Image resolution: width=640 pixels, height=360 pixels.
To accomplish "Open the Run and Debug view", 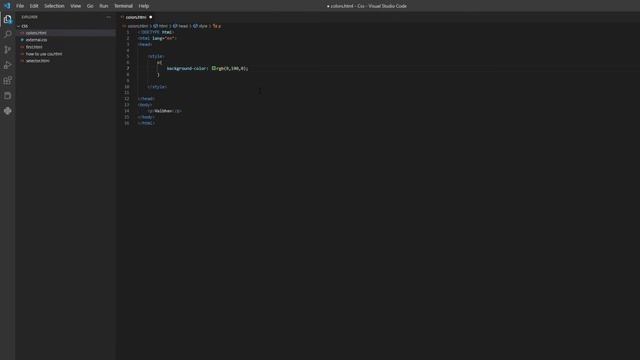I will tap(8, 65).
